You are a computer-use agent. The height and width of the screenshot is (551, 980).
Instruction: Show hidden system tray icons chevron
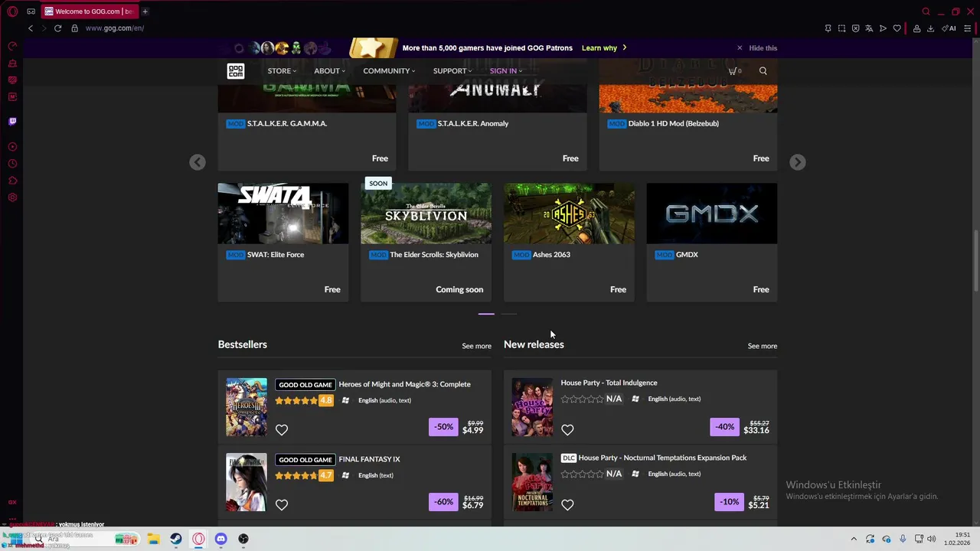click(x=854, y=539)
